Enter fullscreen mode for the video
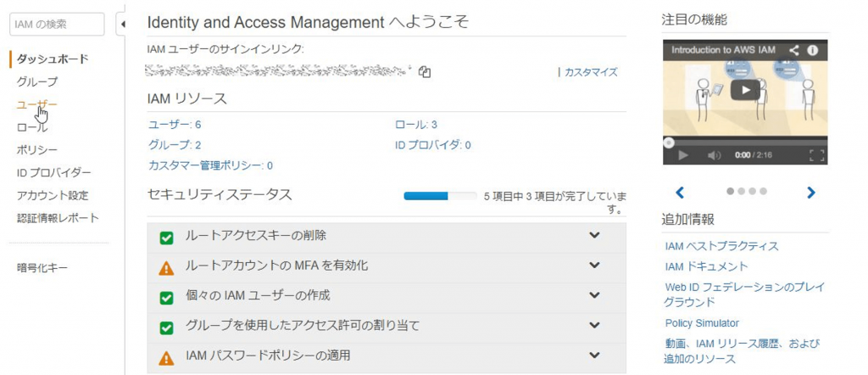Viewport: 868px width, 375px height. pos(817,155)
